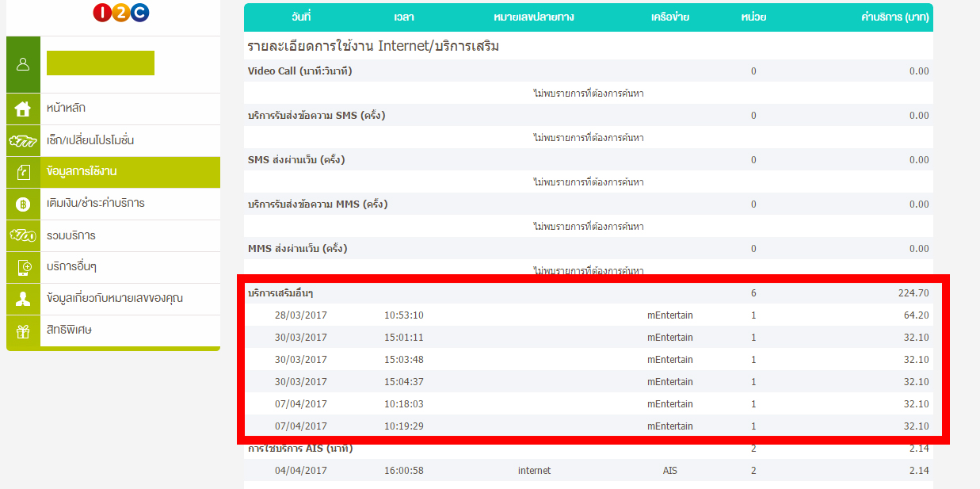Click the internet destination cell

point(534,471)
